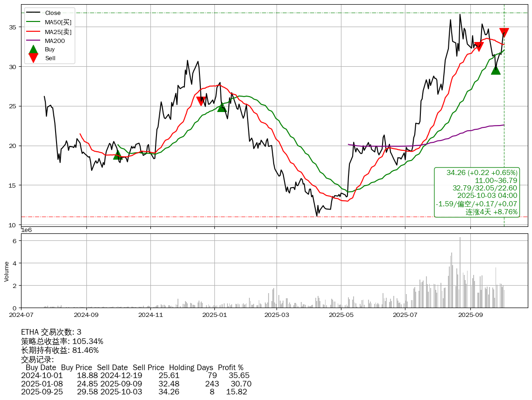Click the red Sell triangle in the legend
The height and width of the screenshot is (400, 532).
coord(33,58)
